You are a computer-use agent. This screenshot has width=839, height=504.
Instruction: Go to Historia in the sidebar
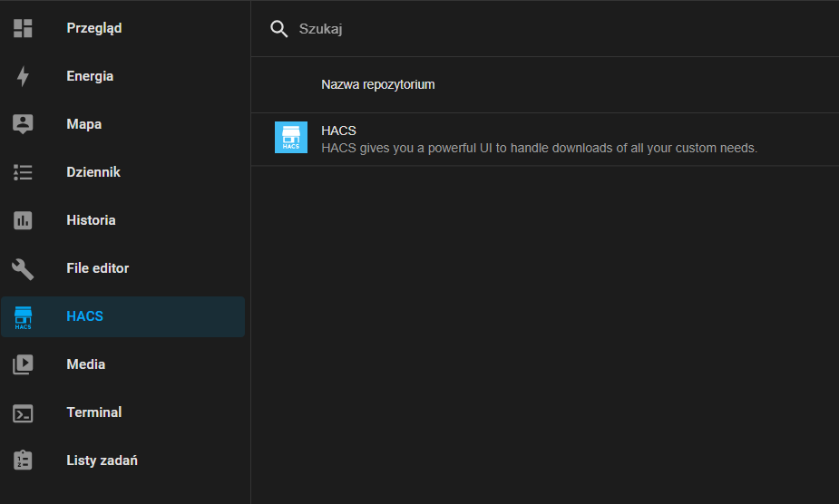[x=123, y=220]
